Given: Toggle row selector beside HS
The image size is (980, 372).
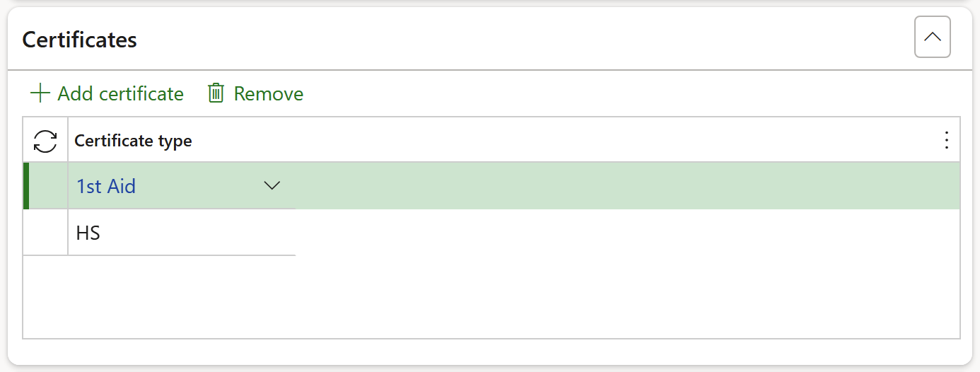Looking at the screenshot, I should pyautogui.click(x=45, y=233).
